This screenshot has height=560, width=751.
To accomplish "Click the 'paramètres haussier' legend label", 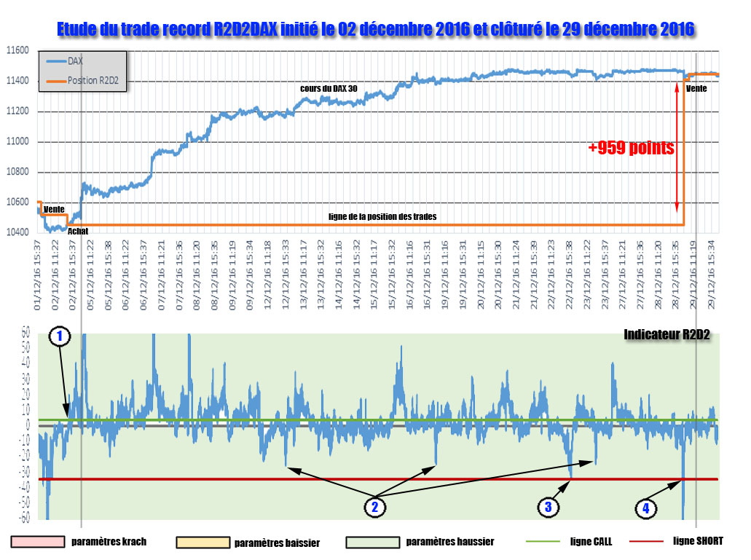I will click(449, 542).
